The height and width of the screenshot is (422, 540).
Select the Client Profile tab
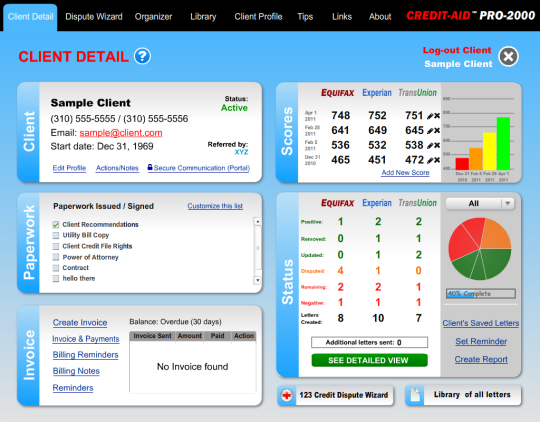point(258,17)
